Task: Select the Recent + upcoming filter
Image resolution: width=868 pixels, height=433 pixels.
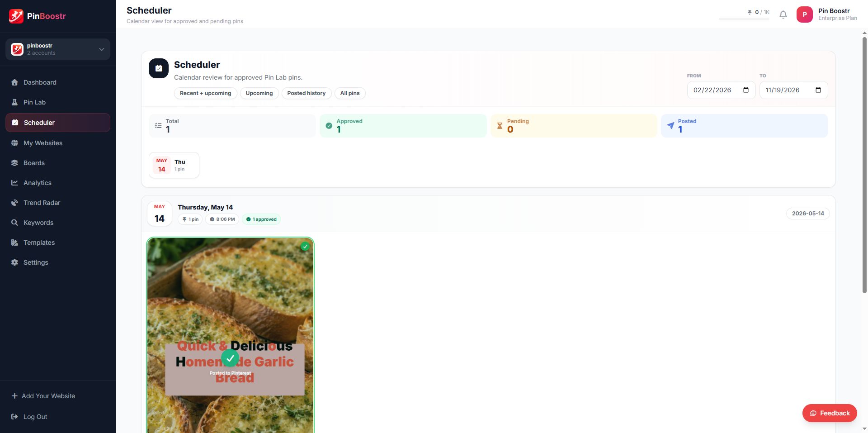Action: (x=206, y=93)
